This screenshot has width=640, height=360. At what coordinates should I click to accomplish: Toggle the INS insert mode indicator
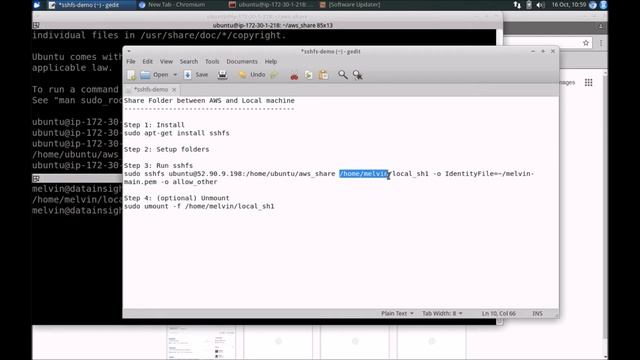(537, 313)
